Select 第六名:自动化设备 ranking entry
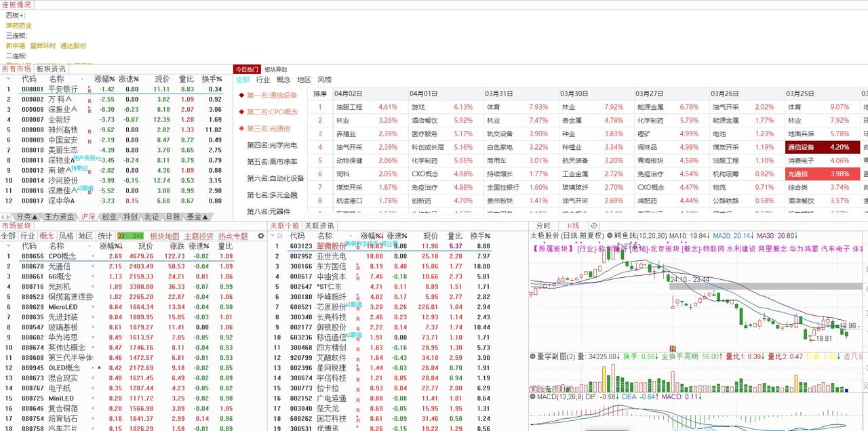This screenshot has height=431, width=868. tap(275, 178)
